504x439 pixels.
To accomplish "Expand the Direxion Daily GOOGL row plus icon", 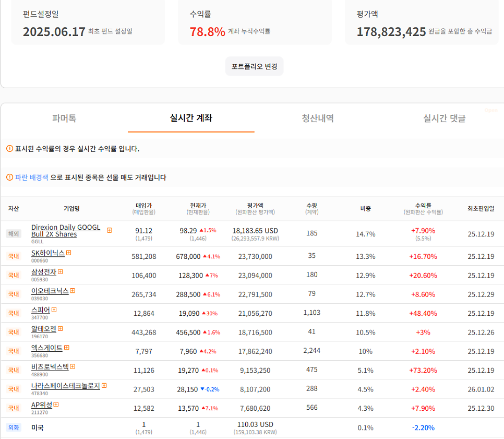I will (x=110, y=230).
